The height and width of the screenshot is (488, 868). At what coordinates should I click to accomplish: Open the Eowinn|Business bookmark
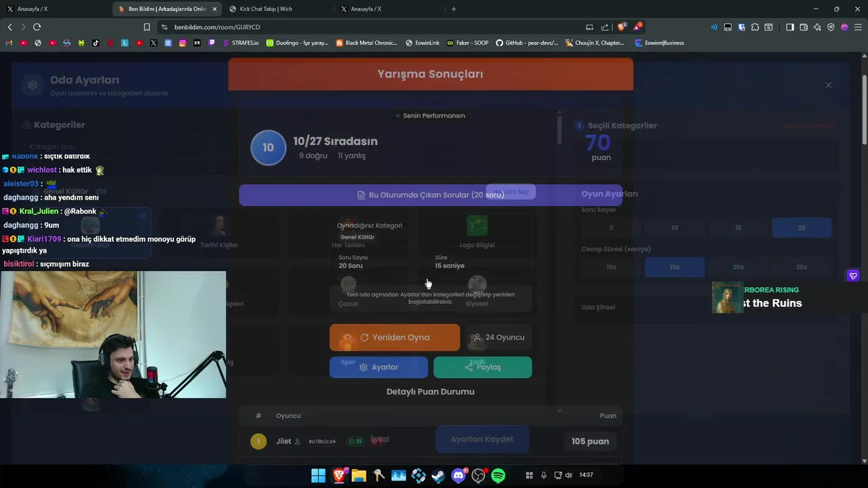tap(660, 43)
